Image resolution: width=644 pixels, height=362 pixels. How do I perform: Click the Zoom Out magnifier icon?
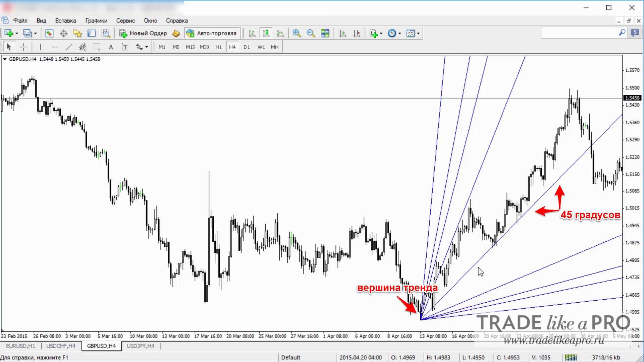coord(311,33)
